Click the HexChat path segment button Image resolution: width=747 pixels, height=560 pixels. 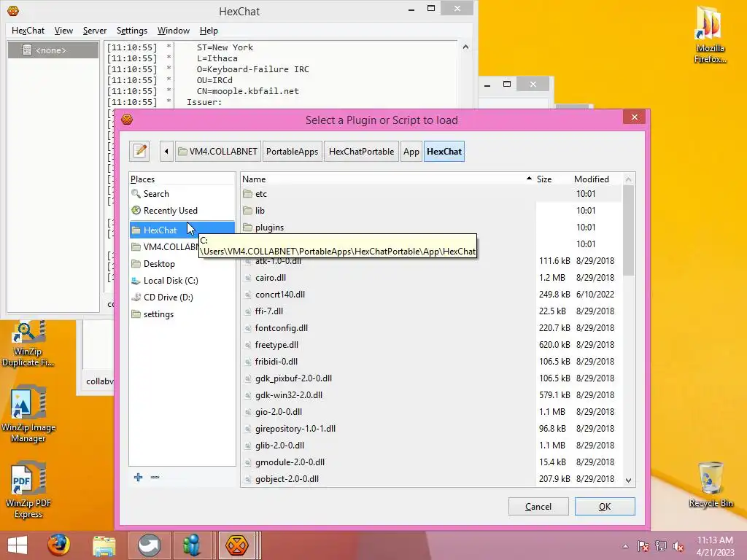click(444, 152)
